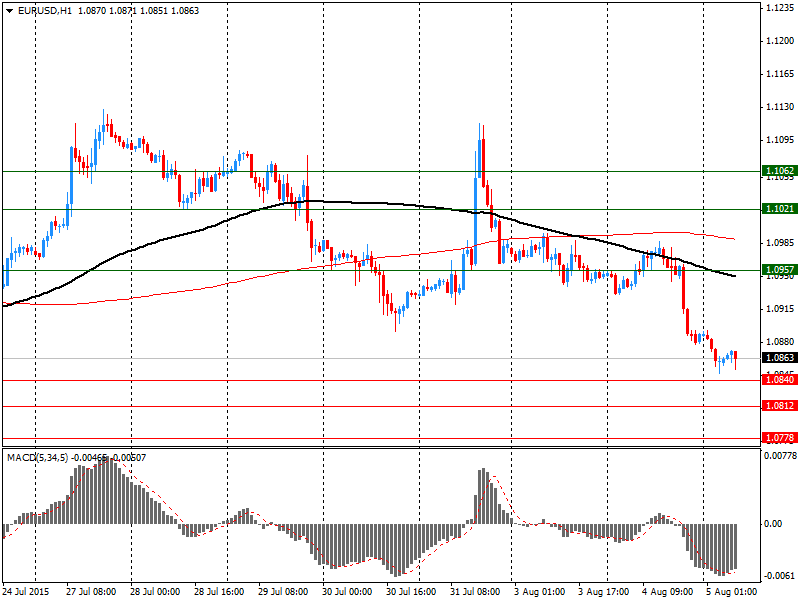This screenshot has width=800, height=600.
Task: Click the MACD scale value -0.0061
Action: 779,576
